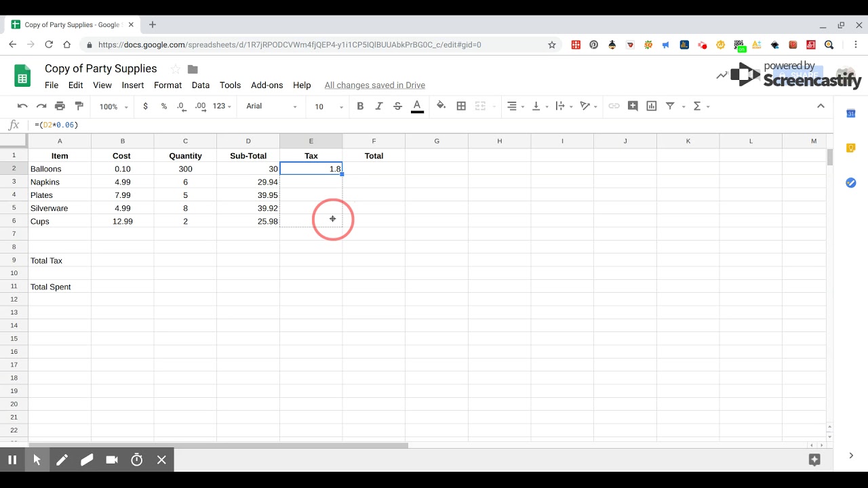Image resolution: width=868 pixels, height=488 pixels.
Task: Close the Screencastify toolbar
Action: [161, 460]
